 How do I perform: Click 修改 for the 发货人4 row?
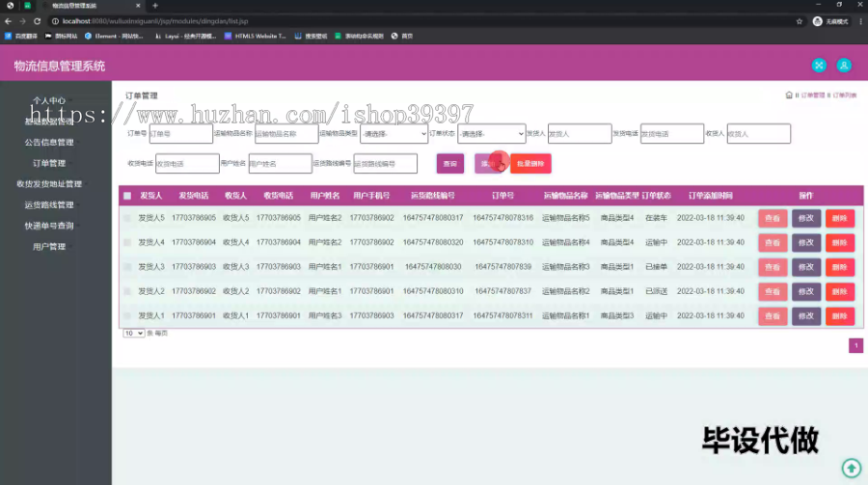point(806,243)
